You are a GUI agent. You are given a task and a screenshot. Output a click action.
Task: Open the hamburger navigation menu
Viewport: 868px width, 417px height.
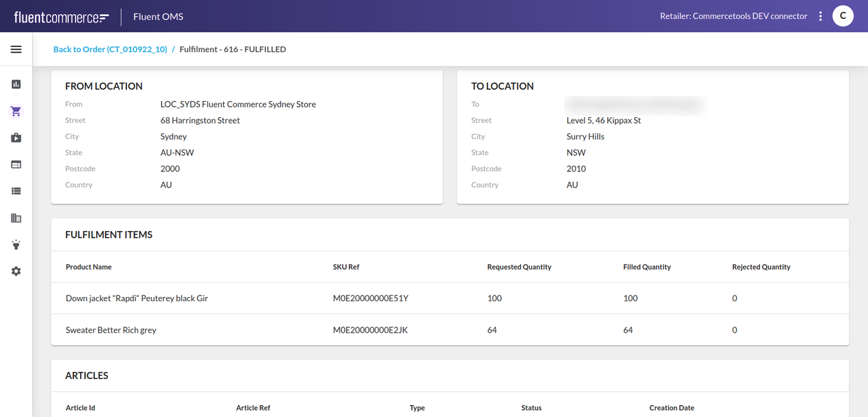click(16, 50)
